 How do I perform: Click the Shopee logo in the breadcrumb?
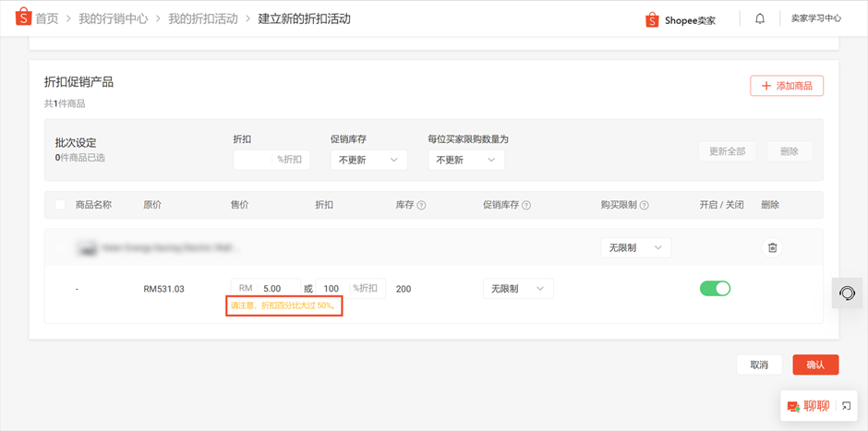[x=24, y=18]
